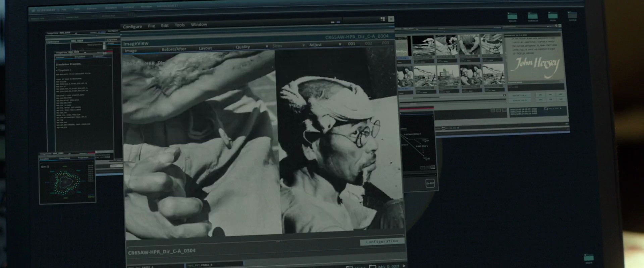This screenshot has width=644, height=268.
Task: Open the MEDIA folder at bottom right
Action: (x=589, y=257)
